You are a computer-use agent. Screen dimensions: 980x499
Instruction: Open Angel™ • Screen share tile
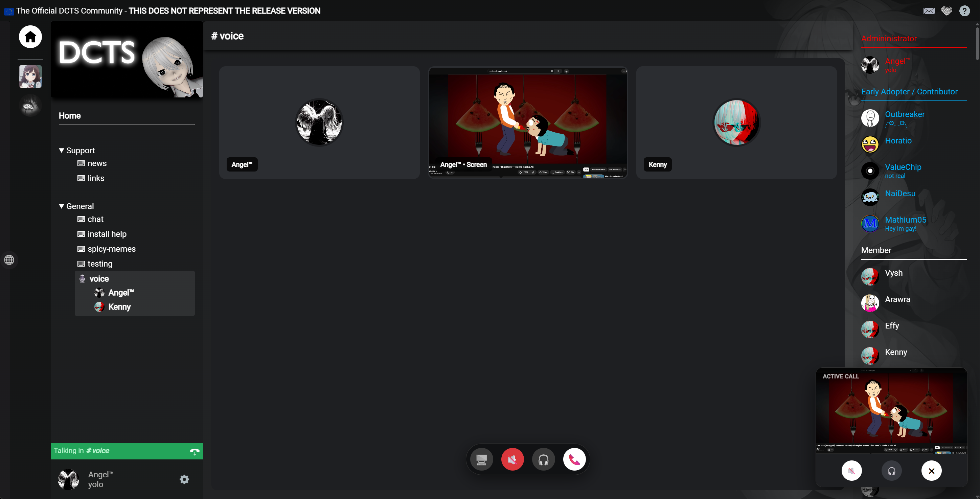pos(528,122)
